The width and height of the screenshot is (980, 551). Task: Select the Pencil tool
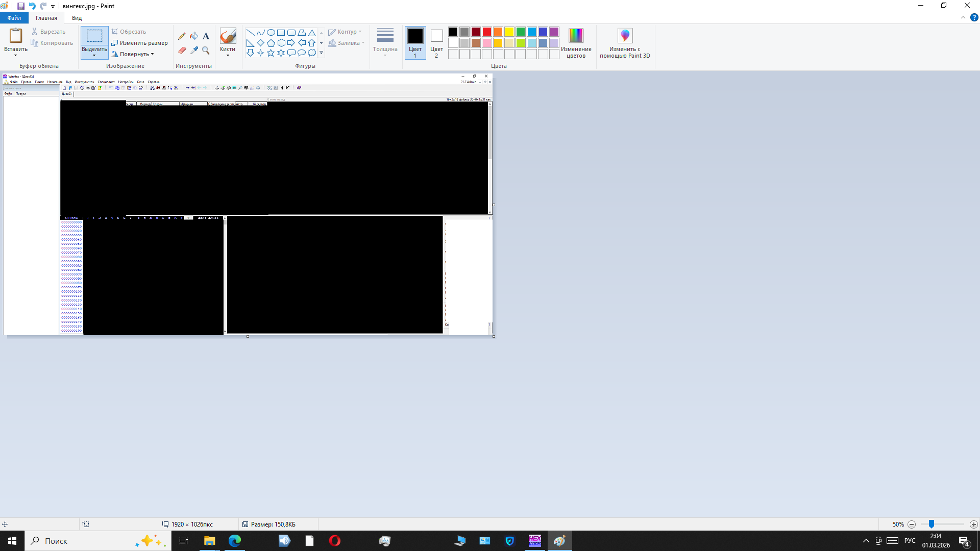[182, 36]
